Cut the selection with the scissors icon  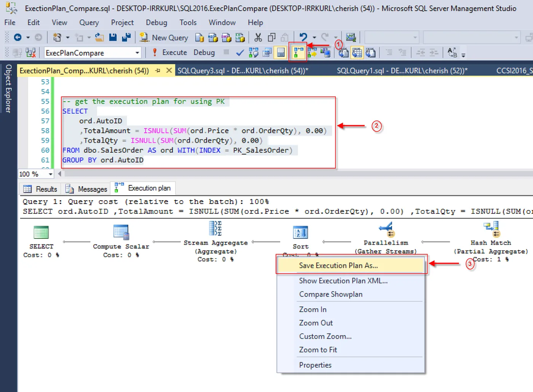click(258, 37)
